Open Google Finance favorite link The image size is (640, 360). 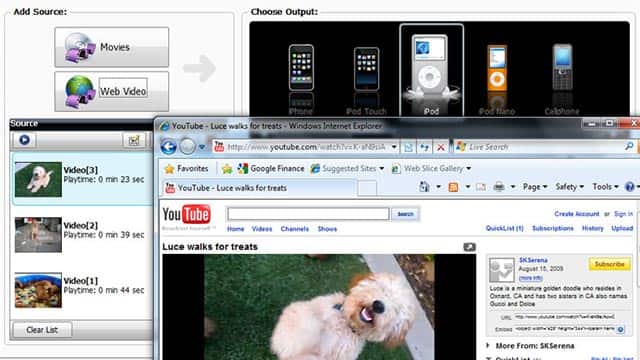pos(271,169)
